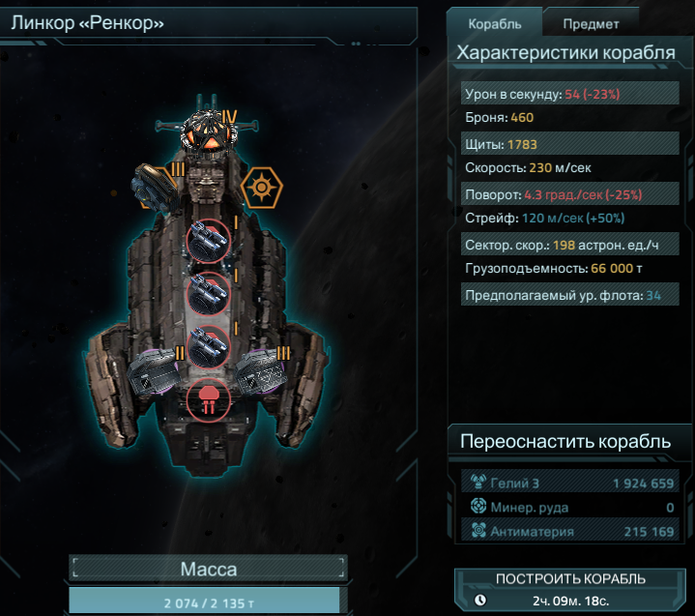Viewport: 695px width, 616px height.
Task: Click the Построить корабль button
Action: pos(570,590)
